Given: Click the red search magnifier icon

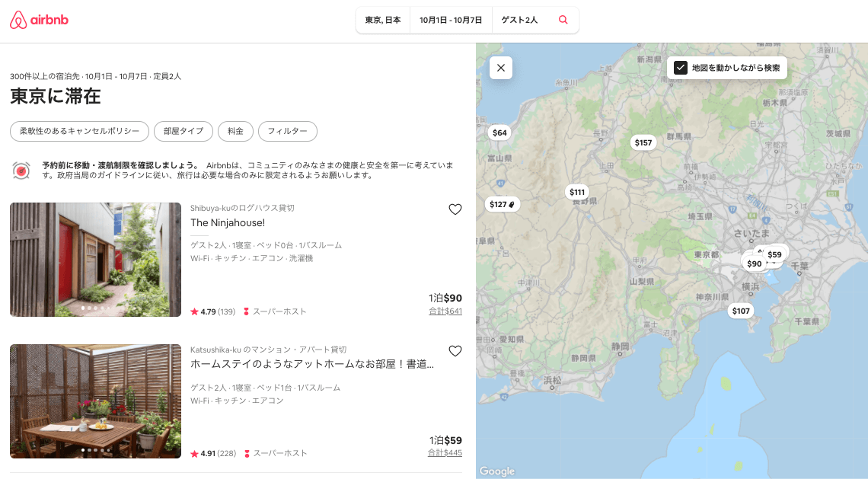Looking at the screenshot, I should [x=563, y=21].
